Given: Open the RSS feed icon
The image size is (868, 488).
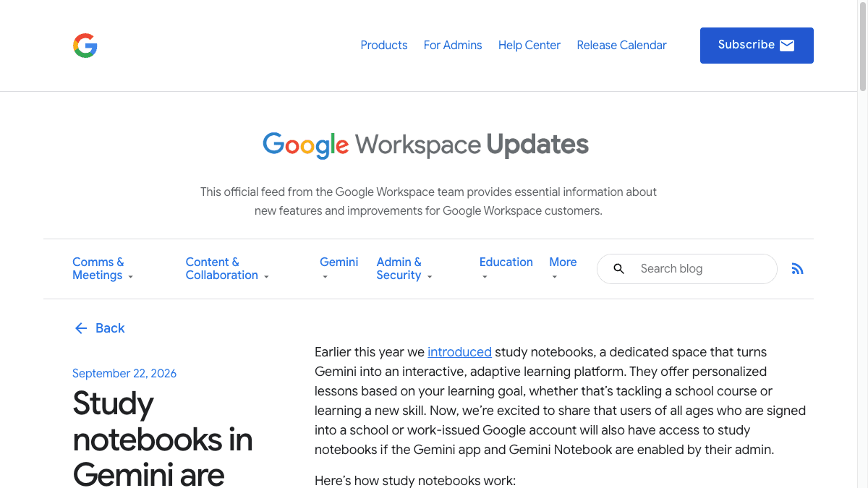Looking at the screenshot, I should tap(797, 269).
